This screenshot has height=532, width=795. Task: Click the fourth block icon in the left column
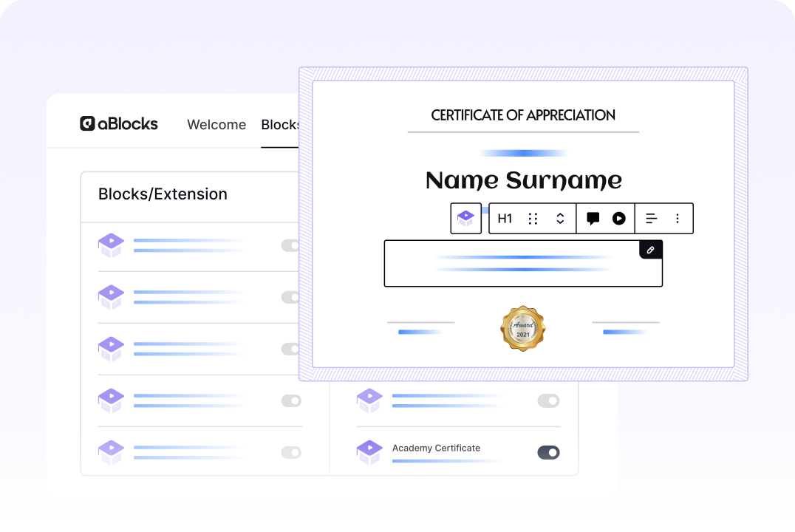(111, 400)
